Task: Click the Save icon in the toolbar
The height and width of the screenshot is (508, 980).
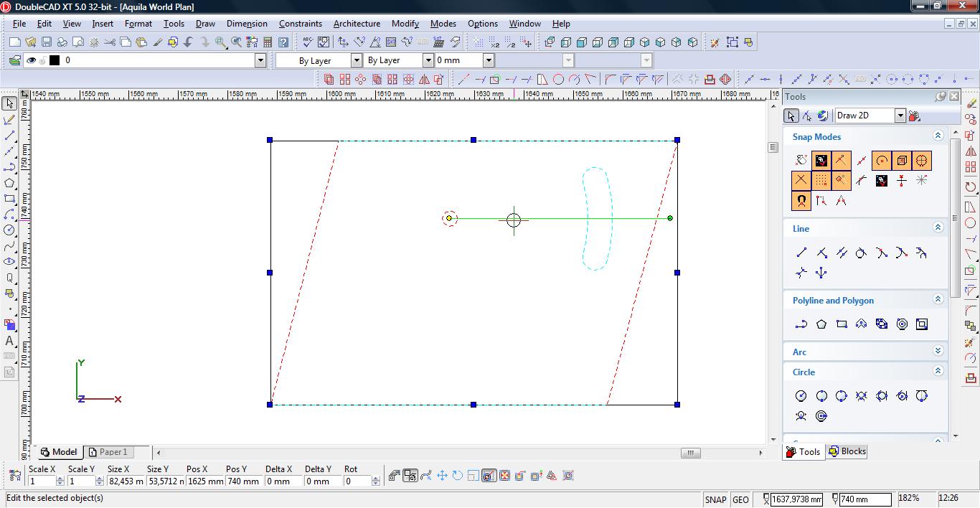Action: point(46,42)
